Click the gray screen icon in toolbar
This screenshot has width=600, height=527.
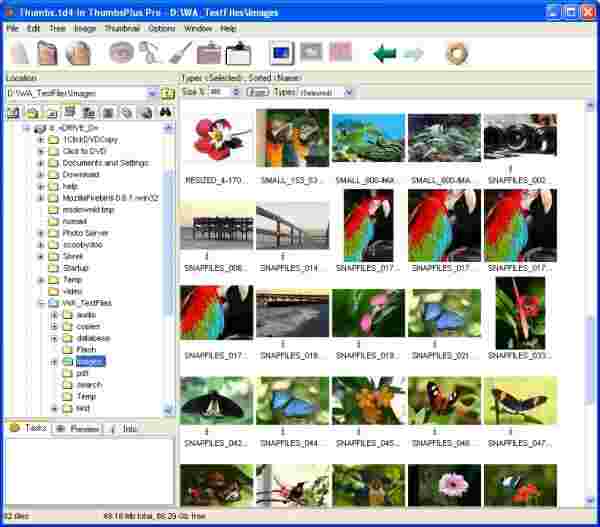[311, 52]
